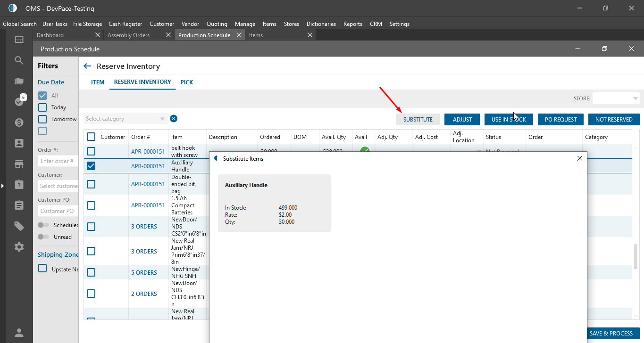The width and height of the screenshot is (644, 343).
Task: Click inside the Order # input field
Action: pos(58,161)
